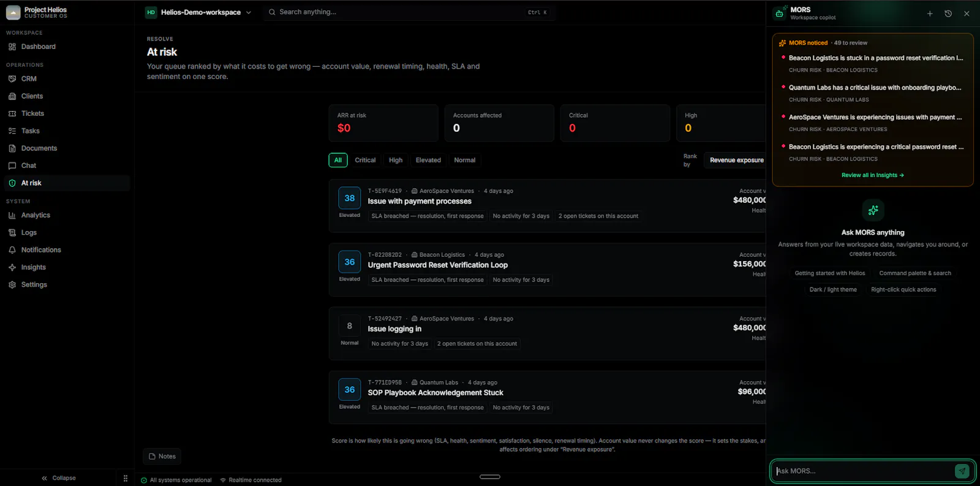Focus the Ask MORS input box
The image size is (980, 486).
coord(863,471)
